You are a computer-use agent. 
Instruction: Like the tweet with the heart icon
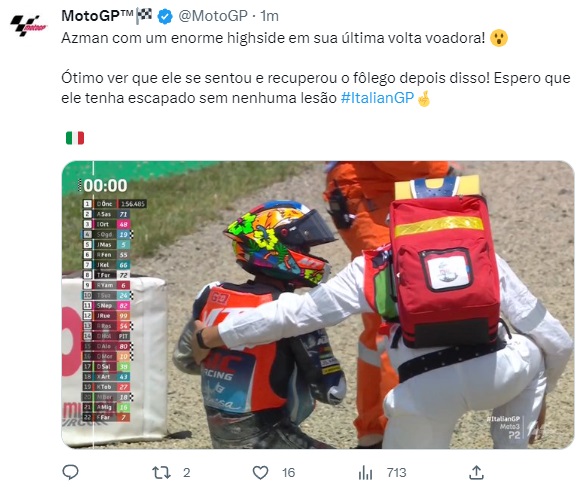pos(260,473)
